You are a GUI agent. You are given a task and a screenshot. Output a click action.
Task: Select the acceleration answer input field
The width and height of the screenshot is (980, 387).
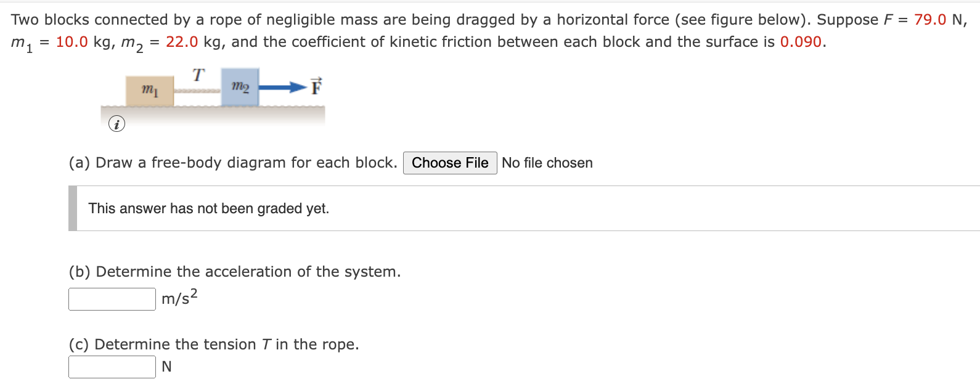[x=111, y=298]
